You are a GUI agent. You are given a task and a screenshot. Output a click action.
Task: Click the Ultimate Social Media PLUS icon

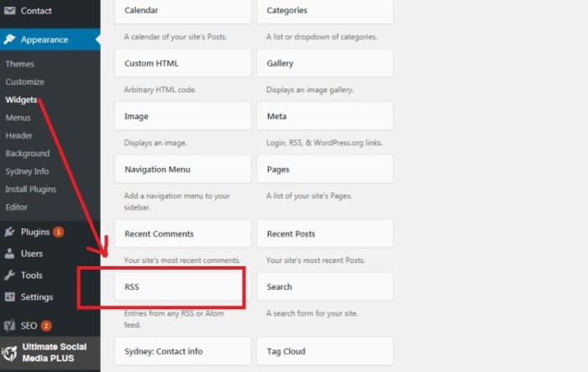[9, 353]
